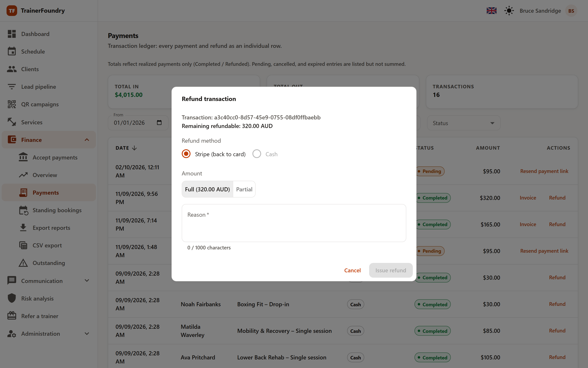Click the Overview trend icon

coord(23,175)
